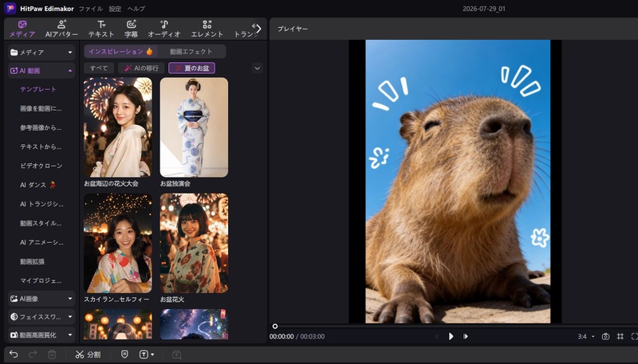638x364 pixels.
Task: Open the オーディオ audio panel
Action: click(x=164, y=29)
